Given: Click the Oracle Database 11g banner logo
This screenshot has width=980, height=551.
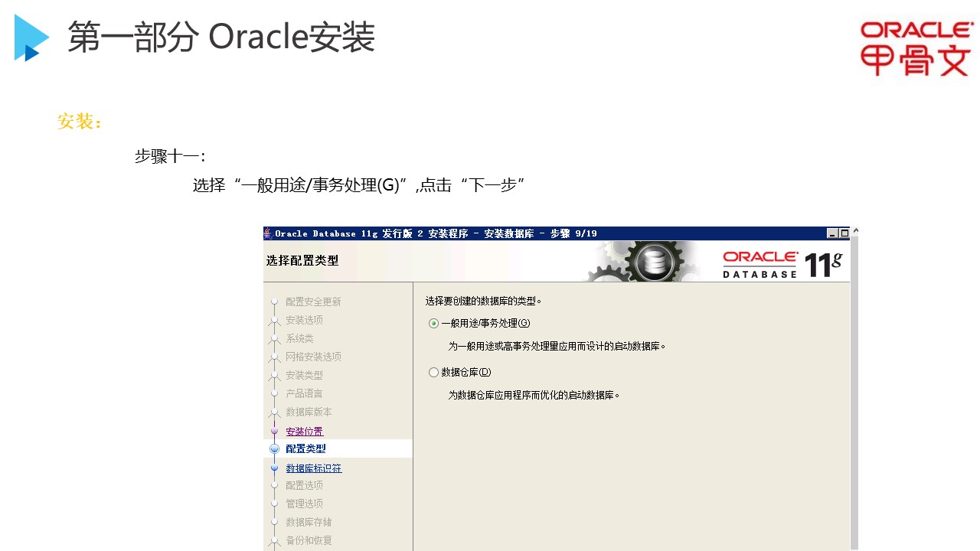Looking at the screenshot, I should point(782,264).
